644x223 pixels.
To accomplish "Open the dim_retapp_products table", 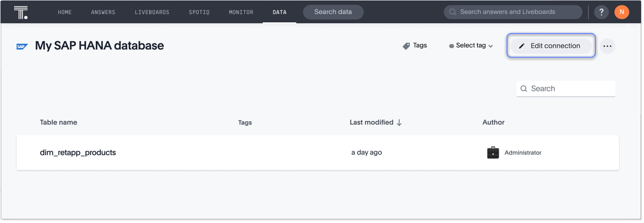I will point(78,153).
